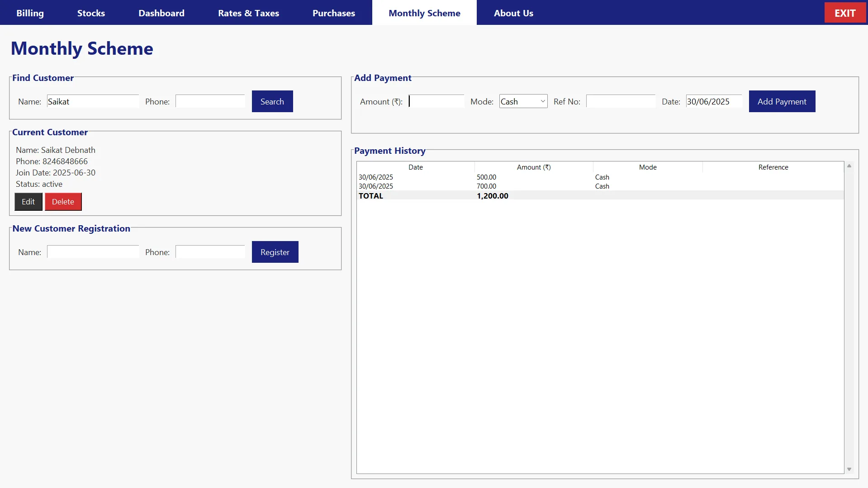Select the Purchases tab
The height and width of the screenshot is (488, 868).
[334, 13]
